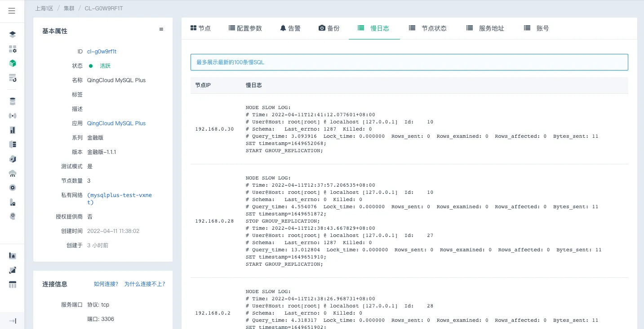Switch to the 节点状态 tab
Image resolution: width=644 pixels, height=329 pixels.
click(428, 28)
